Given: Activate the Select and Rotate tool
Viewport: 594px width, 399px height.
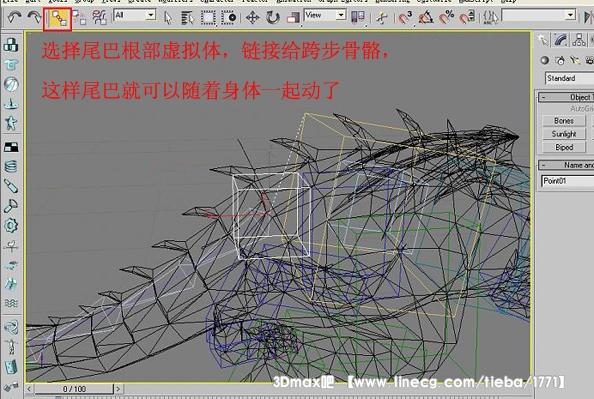Looking at the screenshot, I should (x=272, y=17).
